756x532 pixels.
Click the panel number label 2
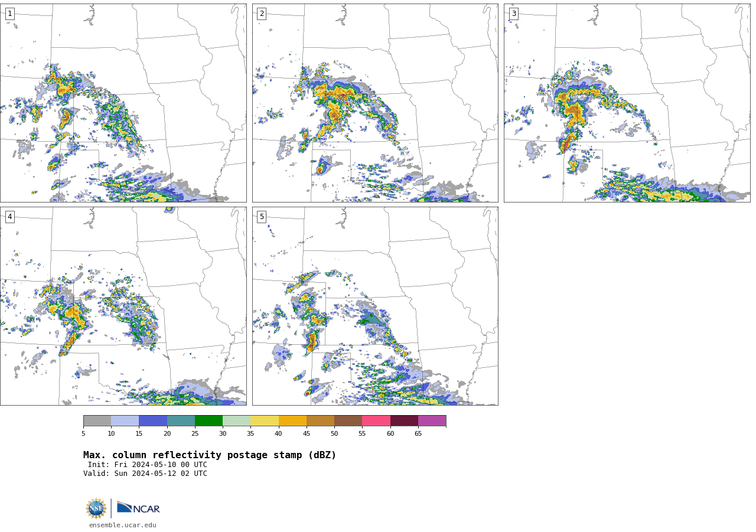click(262, 14)
